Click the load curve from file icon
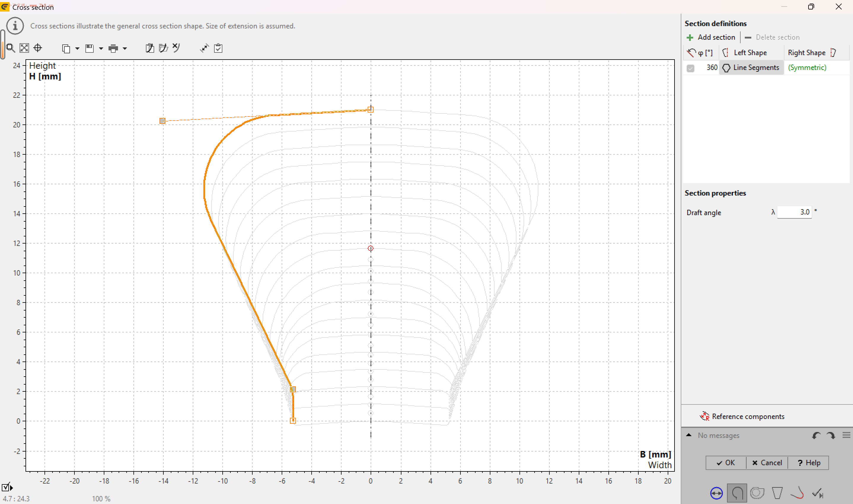Viewport: 853px width, 504px height. 163,48
